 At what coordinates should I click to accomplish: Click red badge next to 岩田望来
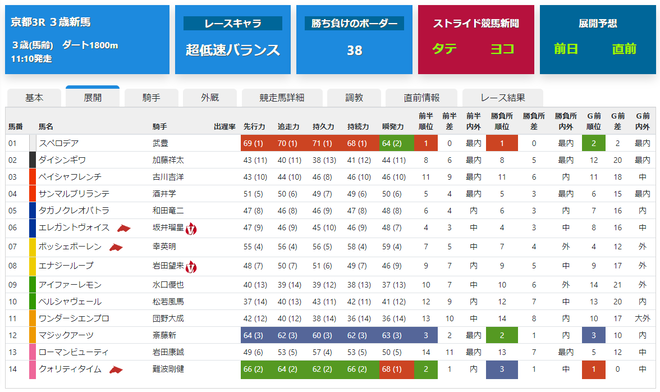tap(191, 267)
